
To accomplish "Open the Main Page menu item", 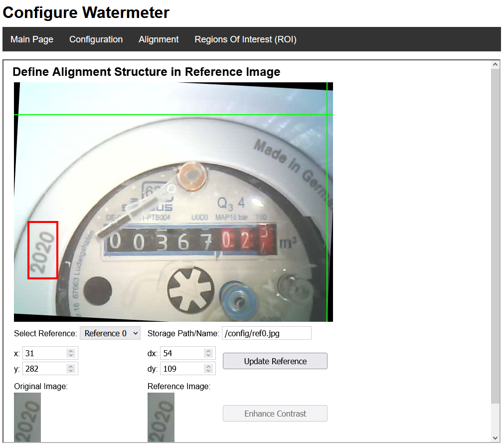I will tap(32, 39).
